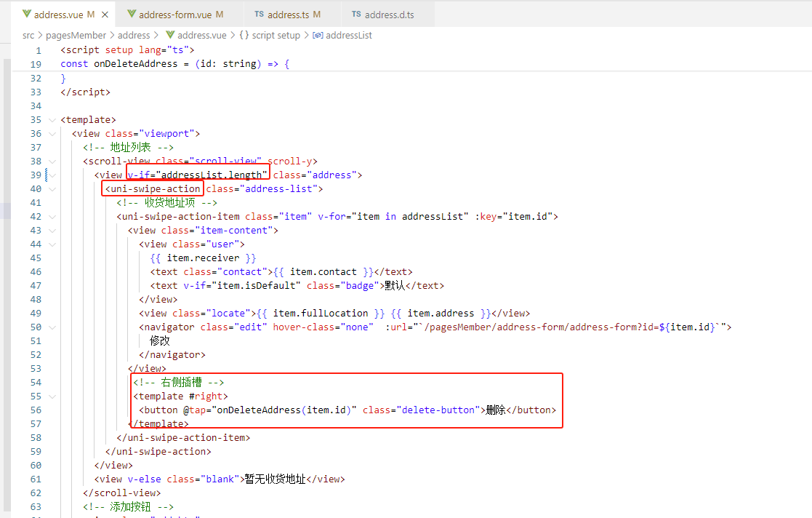Click line number 19 in gutter
Image resolution: width=812 pixels, height=518 pixels.
(x=36, y=64)
